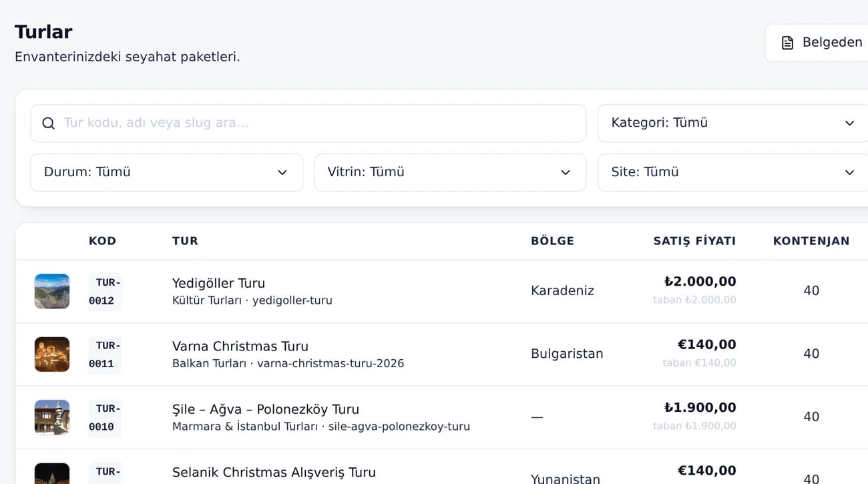868x484 pixels.
Task: Click the Yedigöller Turu quota value 40
Action: (x=811, y=290)
